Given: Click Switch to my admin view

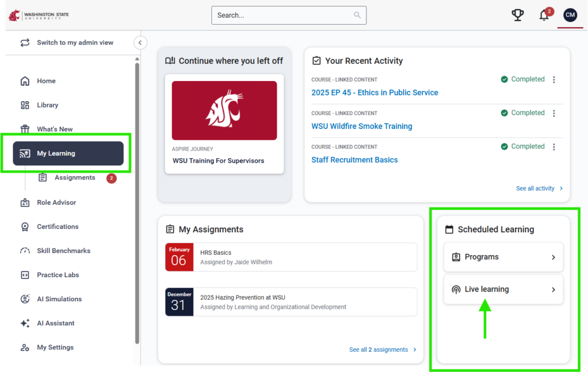Looking at the screenshot, I should point(75,43).
